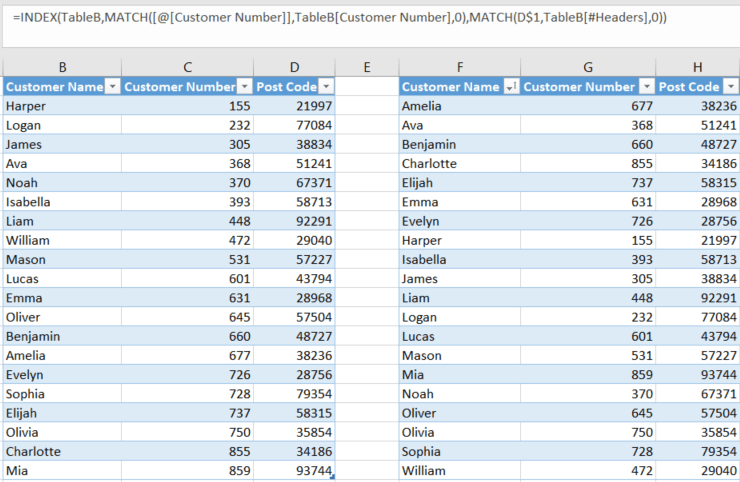Select the Customer Name header cell in column F
Viewport: 740px width, 482px height.
pos(460,87)
